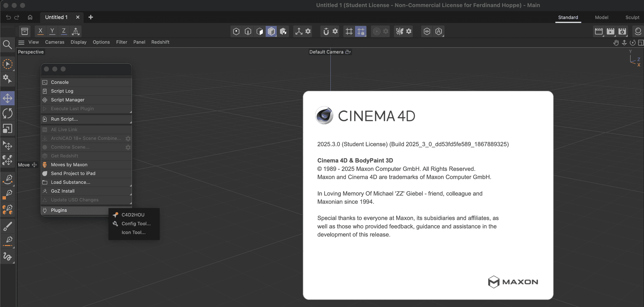Select the Scale tool
Screen dimensions: 644x307
pyautogui.click(x=8, y=129)
